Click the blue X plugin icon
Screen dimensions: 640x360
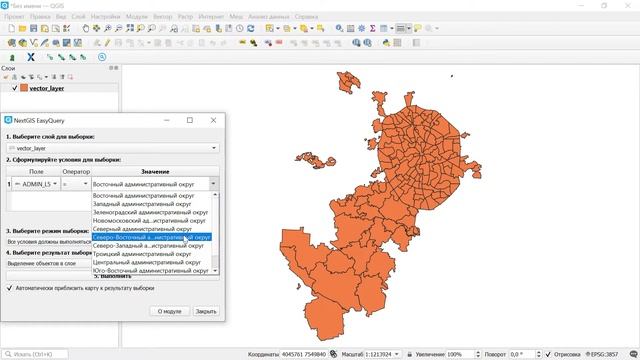pyautogui.click(x=31, y=57)
